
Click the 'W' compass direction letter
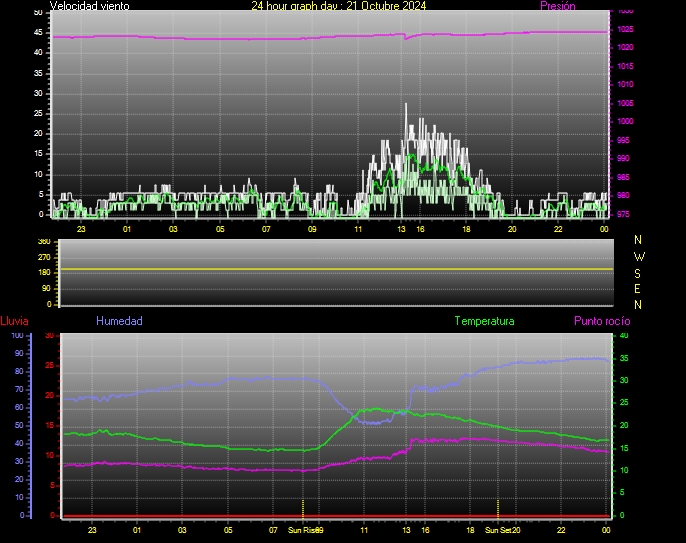(x=639, y=256)
